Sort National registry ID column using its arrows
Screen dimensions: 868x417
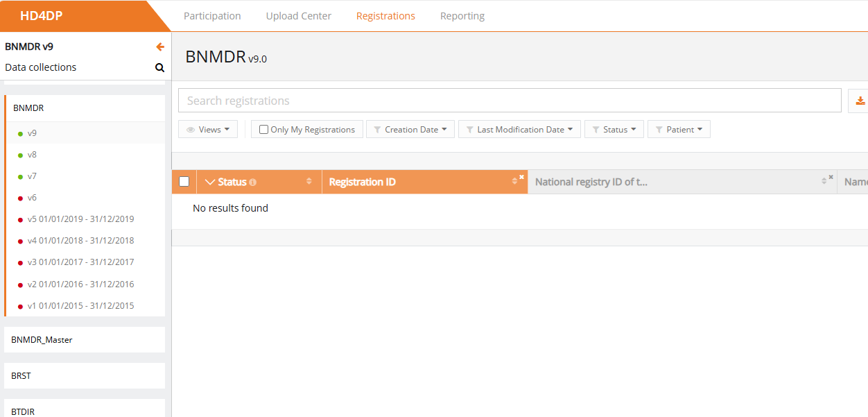coord(824,182)
